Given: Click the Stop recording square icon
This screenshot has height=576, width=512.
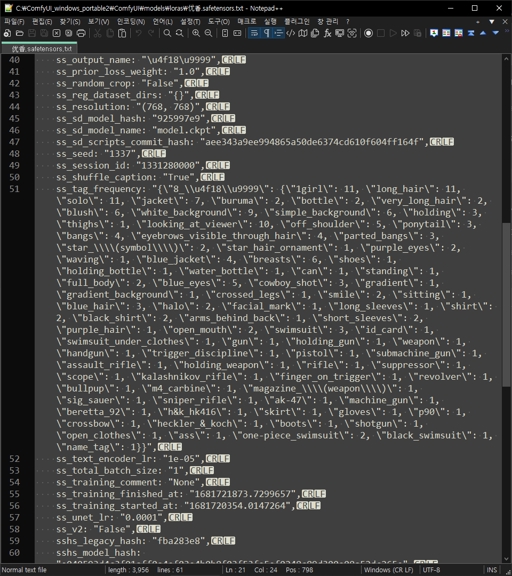Looking at the screenshot, I should [381, 33].
